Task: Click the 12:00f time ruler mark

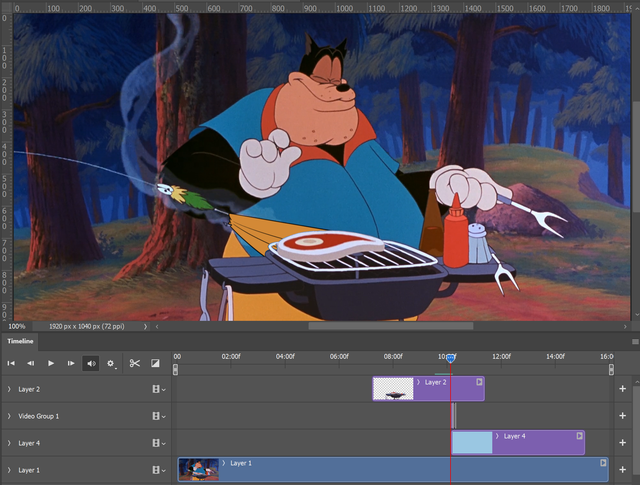Action: 501,356
